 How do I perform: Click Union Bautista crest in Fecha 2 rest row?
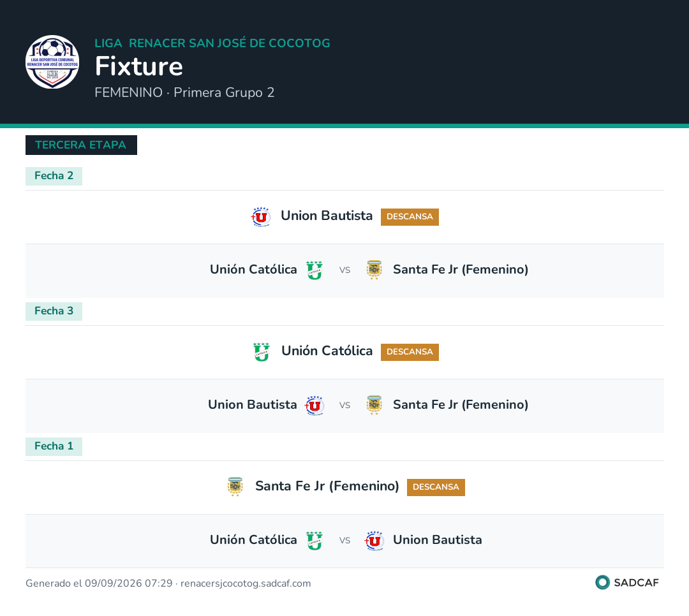coord(261,217)
